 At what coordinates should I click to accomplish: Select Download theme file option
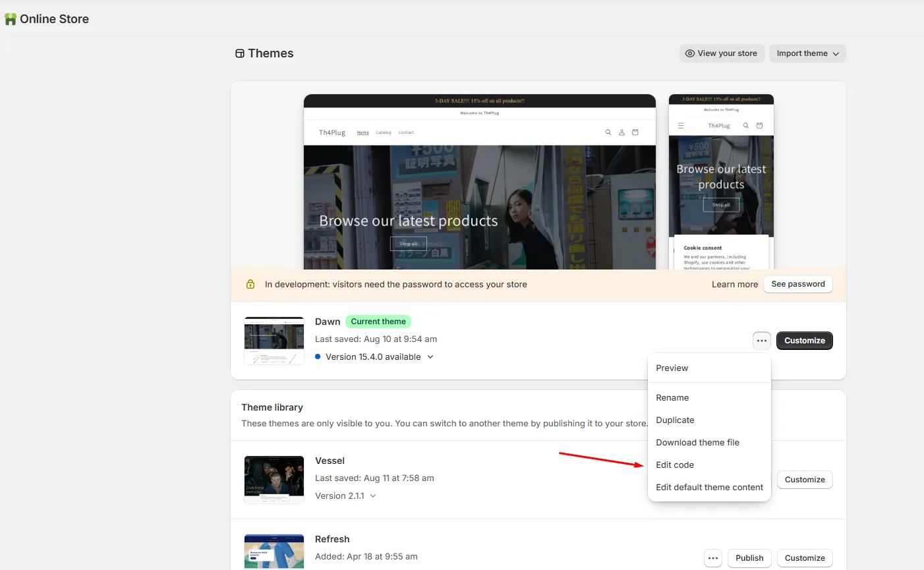click(x=697, y=442)
